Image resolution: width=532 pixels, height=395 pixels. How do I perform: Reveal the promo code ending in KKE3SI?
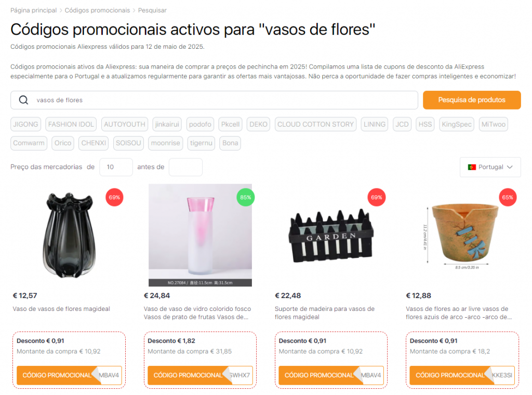point(462,375)
